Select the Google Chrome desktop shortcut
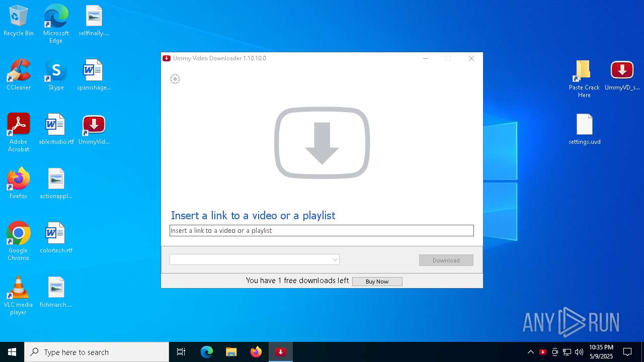Screen dimensions: 644x362 click(x=19, y=241)
